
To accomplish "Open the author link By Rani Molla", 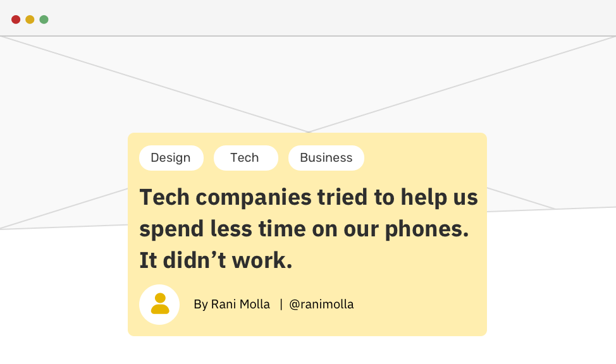I will click(x=231, y=305).
